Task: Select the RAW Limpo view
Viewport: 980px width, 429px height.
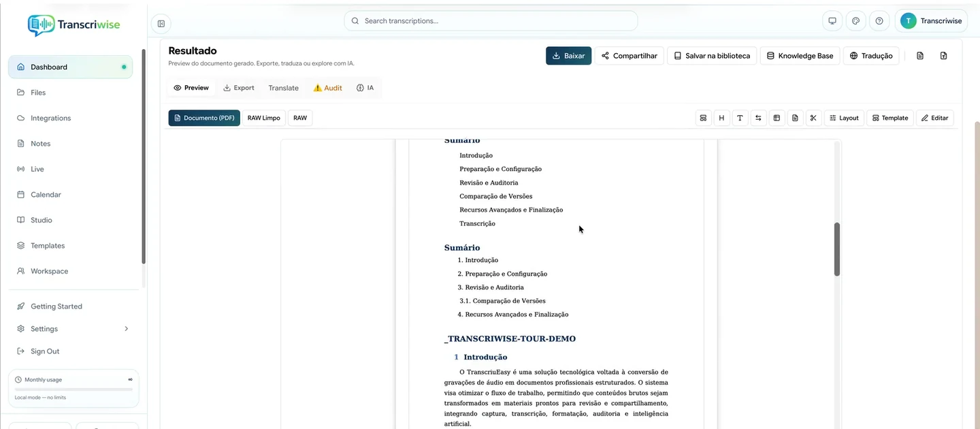Action: tap(264, 118)
